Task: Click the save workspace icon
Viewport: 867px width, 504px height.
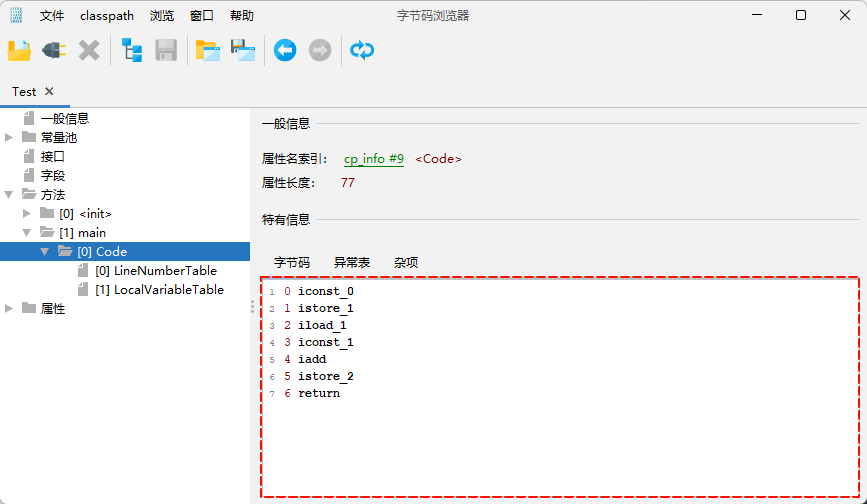Action: (x=243, y=51)
